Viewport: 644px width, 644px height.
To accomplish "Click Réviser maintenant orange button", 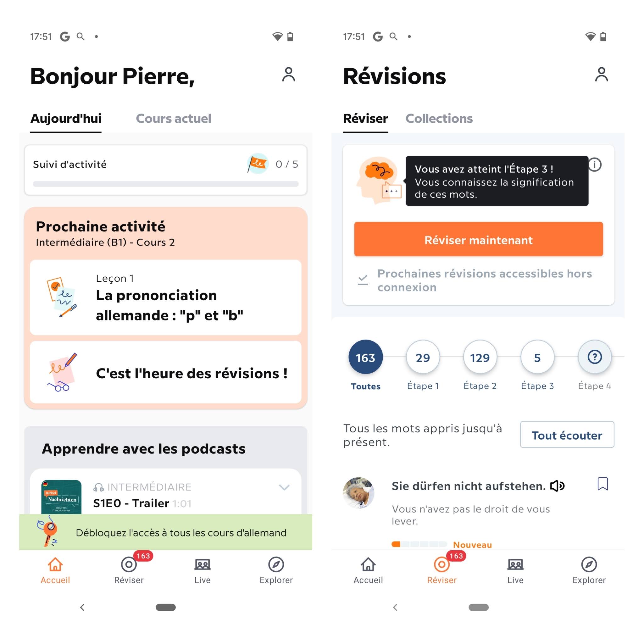I will click(478, 240).
